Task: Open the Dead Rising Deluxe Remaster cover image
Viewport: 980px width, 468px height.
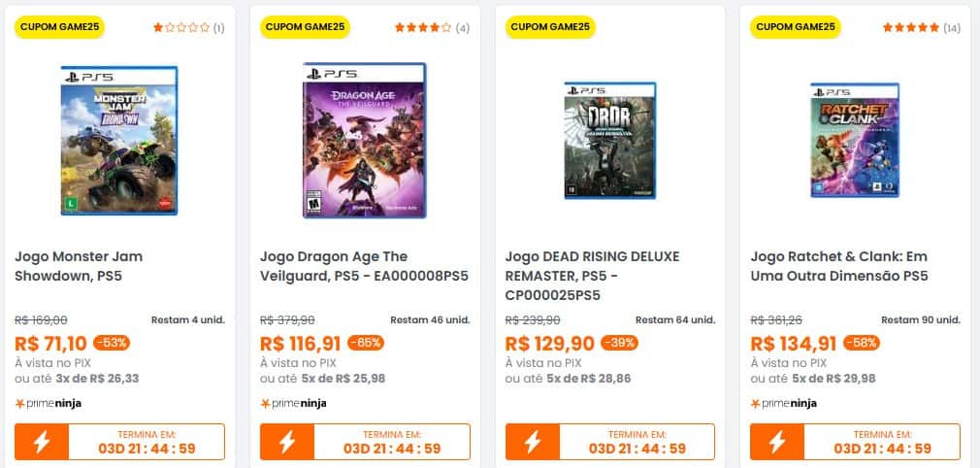Action: [609, 140]
